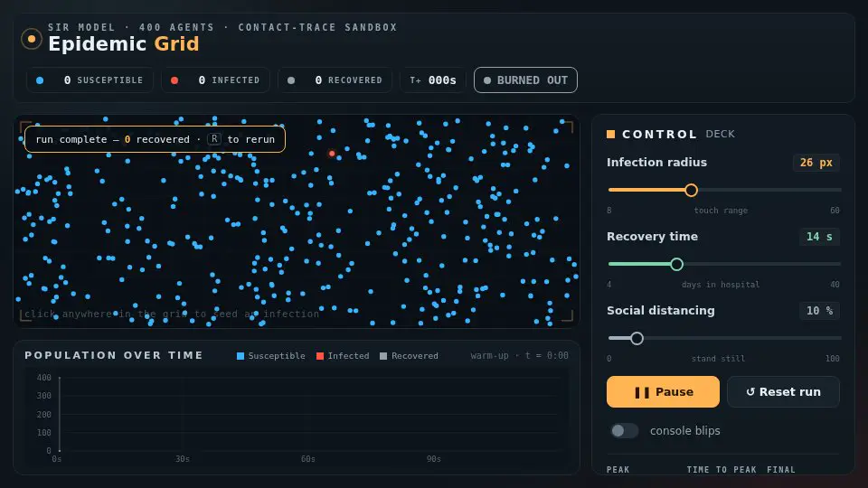868x488 pixels.
Task: Click the 'touch range' slider caption
Action: coord(721,211)
